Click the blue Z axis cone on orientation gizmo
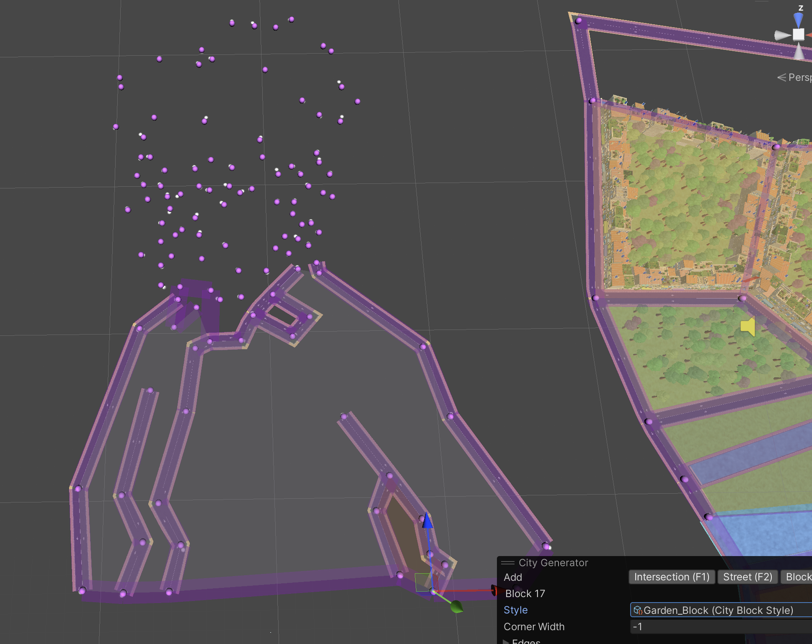812x644 pixels. tap(798, 20)
